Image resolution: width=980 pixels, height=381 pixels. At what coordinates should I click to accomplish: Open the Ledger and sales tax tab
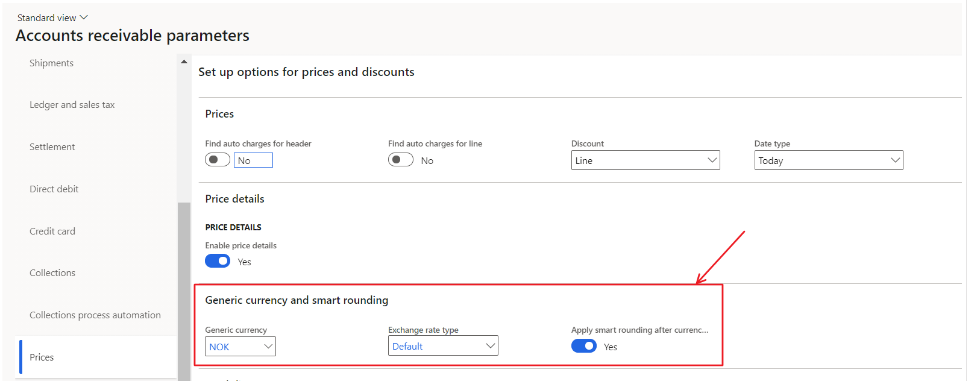coord(72,105)
